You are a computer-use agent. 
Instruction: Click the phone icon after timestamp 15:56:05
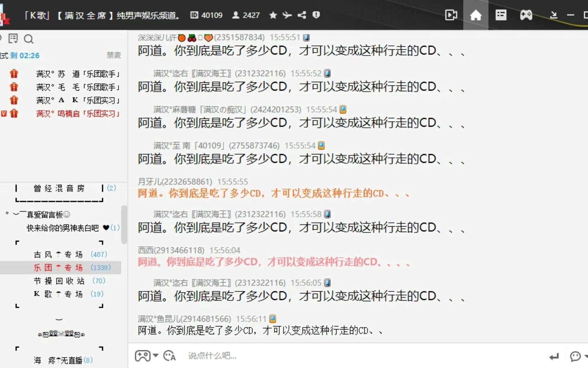point(327,283)
